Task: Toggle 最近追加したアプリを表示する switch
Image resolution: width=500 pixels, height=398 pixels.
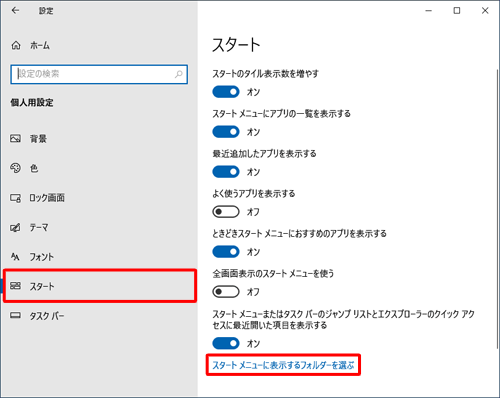Action: coord(226,172)
